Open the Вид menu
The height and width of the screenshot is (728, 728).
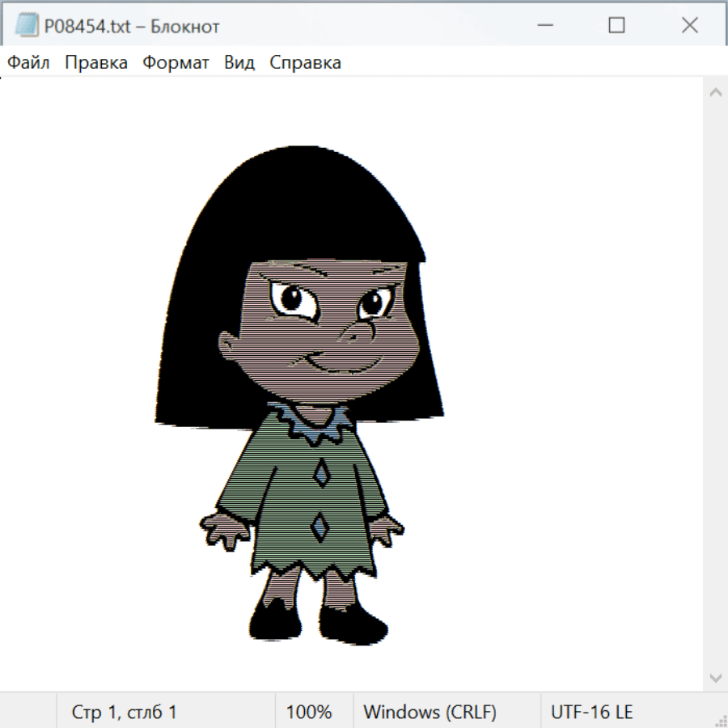pos(239,63)
